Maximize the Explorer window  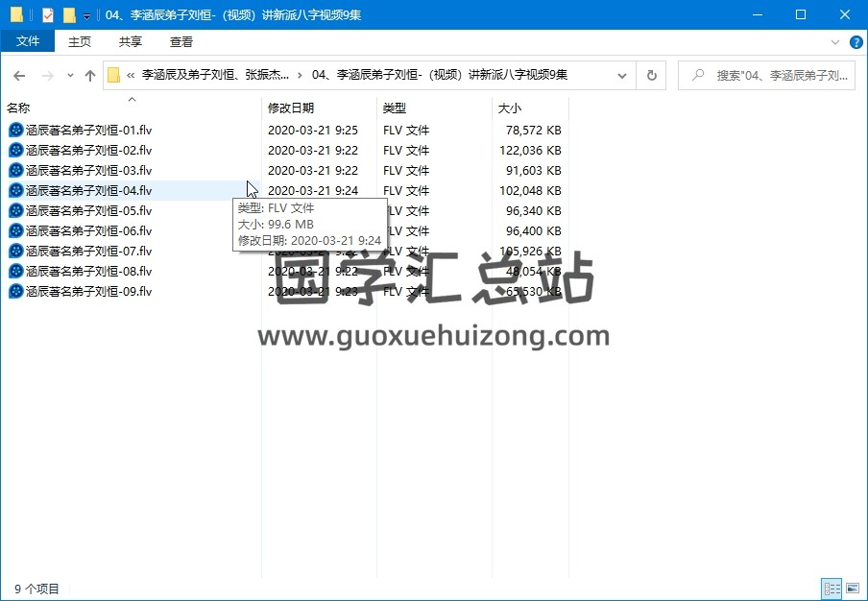click(x=801, y=15)
